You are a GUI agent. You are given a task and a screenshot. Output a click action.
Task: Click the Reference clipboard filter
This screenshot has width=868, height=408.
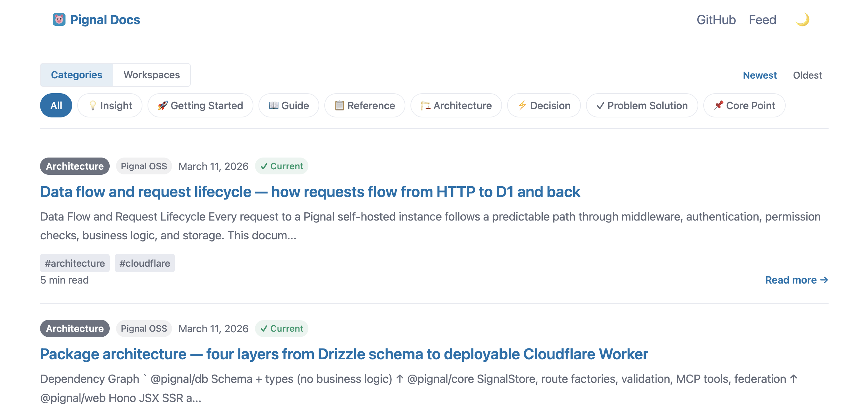pos(365,105)
